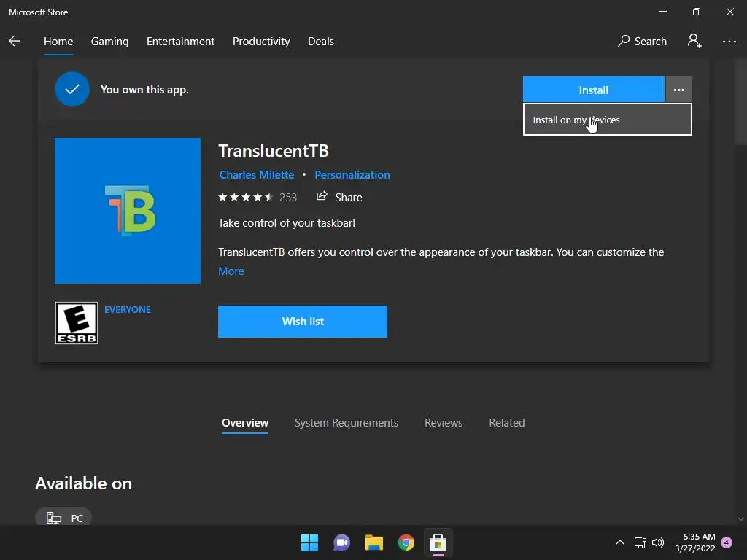Open the Windows Start menu
Screen dimensions: 747x560
click(x=309, y=542)
